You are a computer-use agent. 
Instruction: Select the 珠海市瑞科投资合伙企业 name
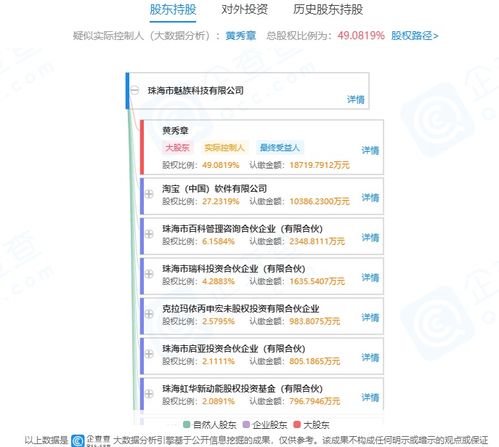click(234, 269)
